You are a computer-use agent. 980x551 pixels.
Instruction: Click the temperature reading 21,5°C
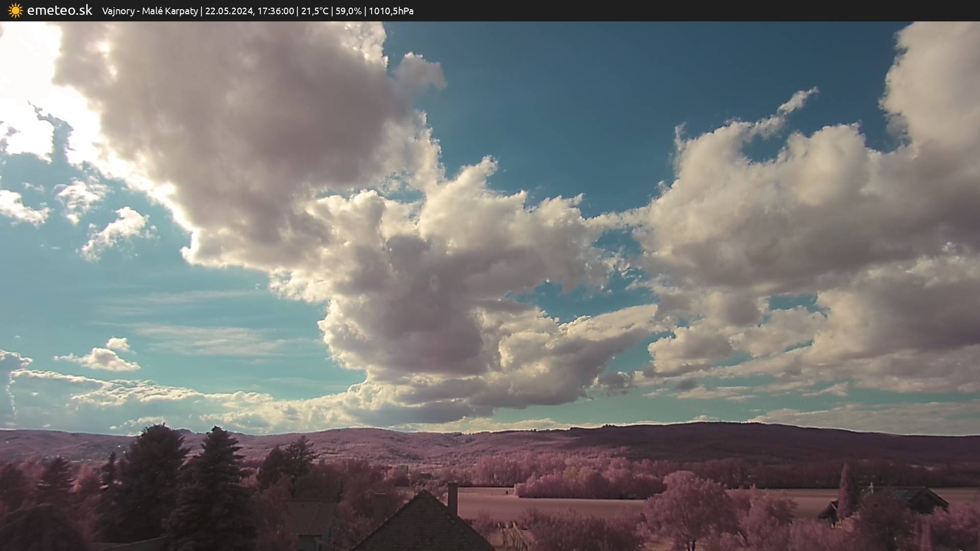pos(314,11)
